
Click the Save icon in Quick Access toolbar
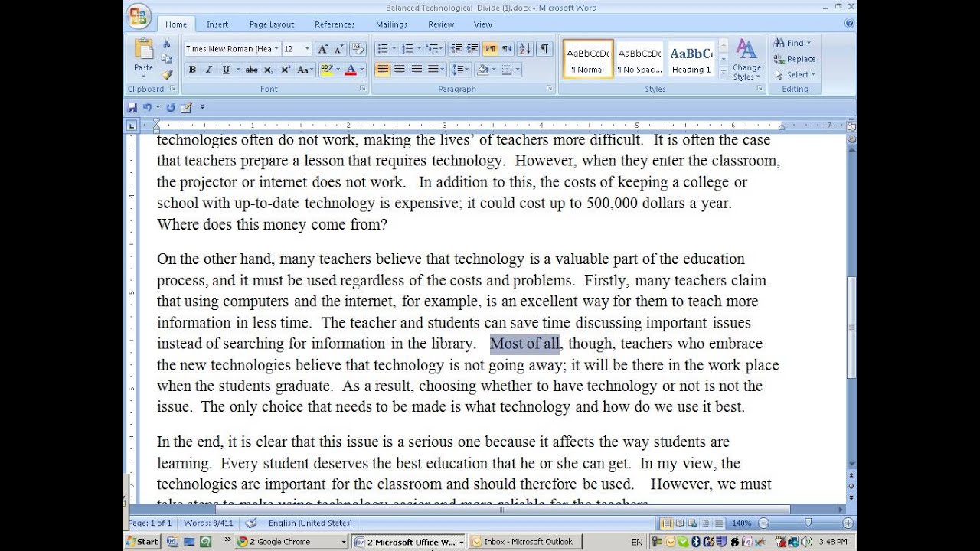[132, 108]
